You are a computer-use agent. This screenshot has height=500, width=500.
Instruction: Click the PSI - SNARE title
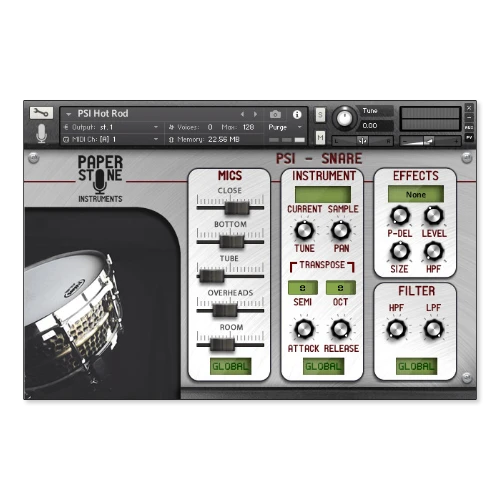(x=319, y=158)
